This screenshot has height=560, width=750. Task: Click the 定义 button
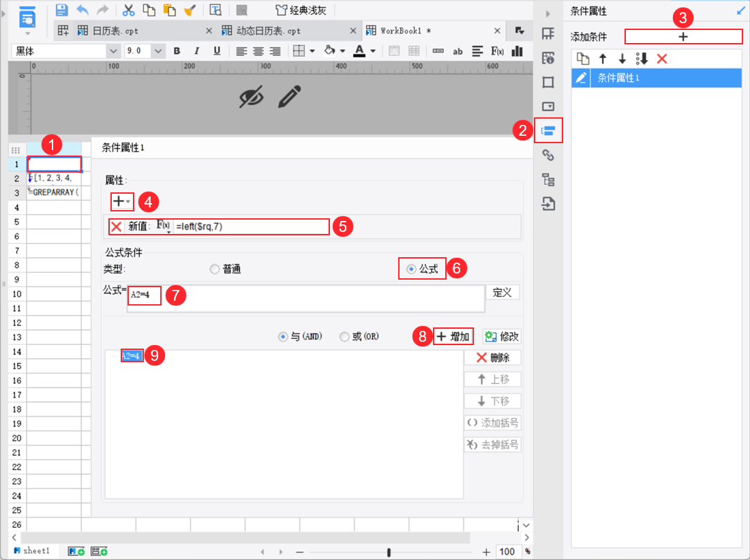click(x=502, y=293)
